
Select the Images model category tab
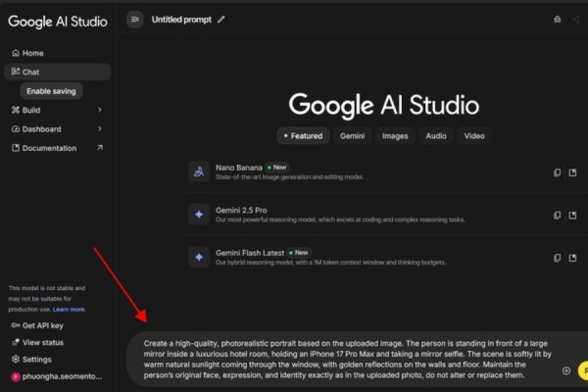pos(395,136)
